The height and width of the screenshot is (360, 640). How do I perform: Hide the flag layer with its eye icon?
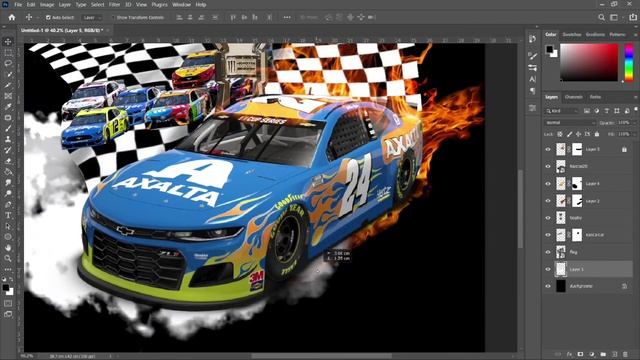point(548,252)
